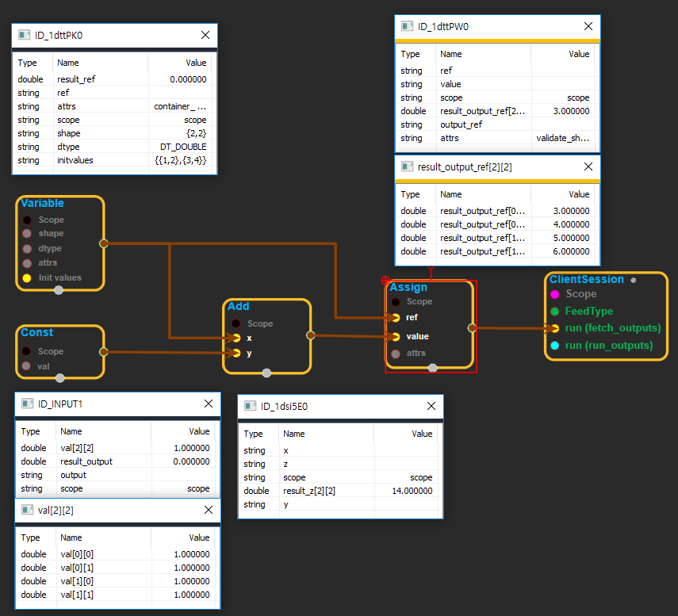The width and height of the screenshot is (678, 616).
Task: Click the run (fetch_outputs) input port
Action: pos(555,328)
